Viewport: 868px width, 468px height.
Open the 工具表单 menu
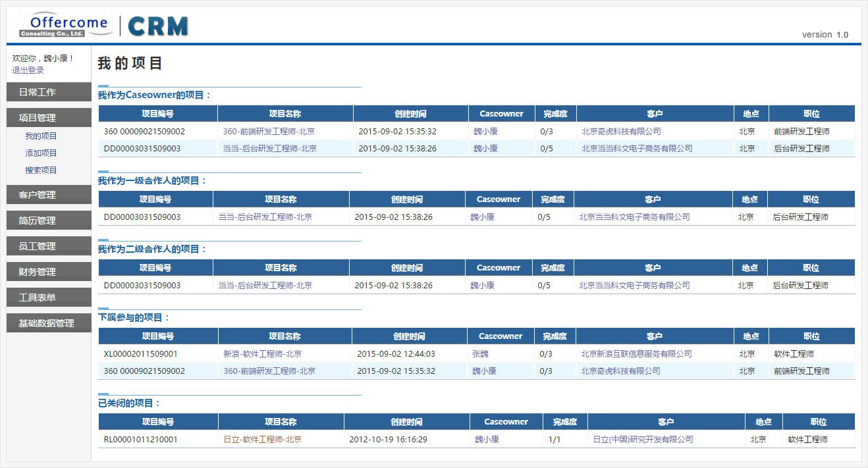click(x=49, y=298)
